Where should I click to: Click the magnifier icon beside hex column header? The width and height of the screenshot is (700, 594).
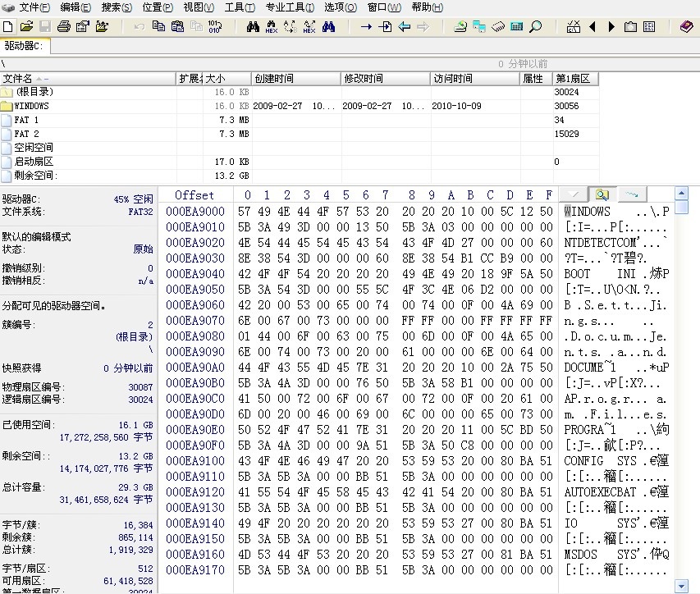(602, 194)
